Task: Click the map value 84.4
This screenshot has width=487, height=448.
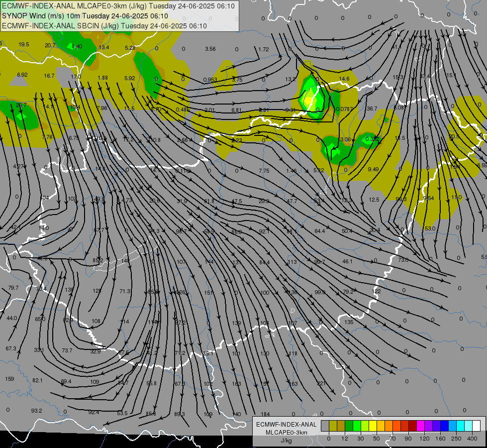Action: (264, 262)
